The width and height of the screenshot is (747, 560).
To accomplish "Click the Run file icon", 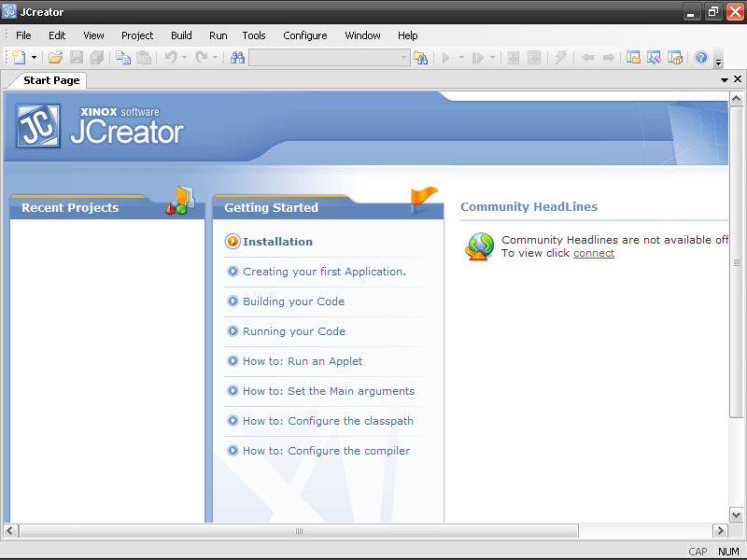I will (x=478, y=58).
